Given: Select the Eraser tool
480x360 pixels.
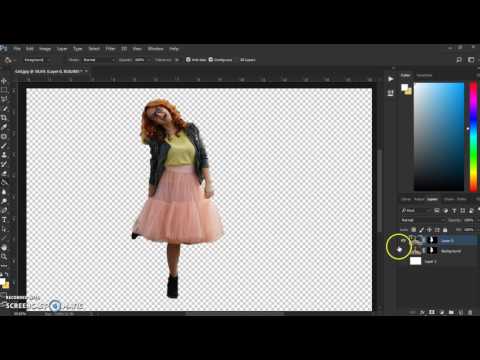Looking at the screenshot, I should (x=4, y=173).
